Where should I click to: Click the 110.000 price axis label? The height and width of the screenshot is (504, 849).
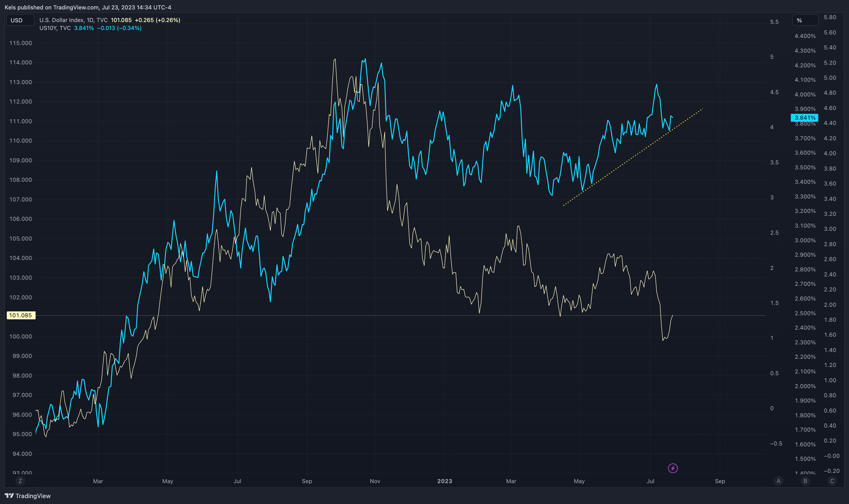point(21,141)
